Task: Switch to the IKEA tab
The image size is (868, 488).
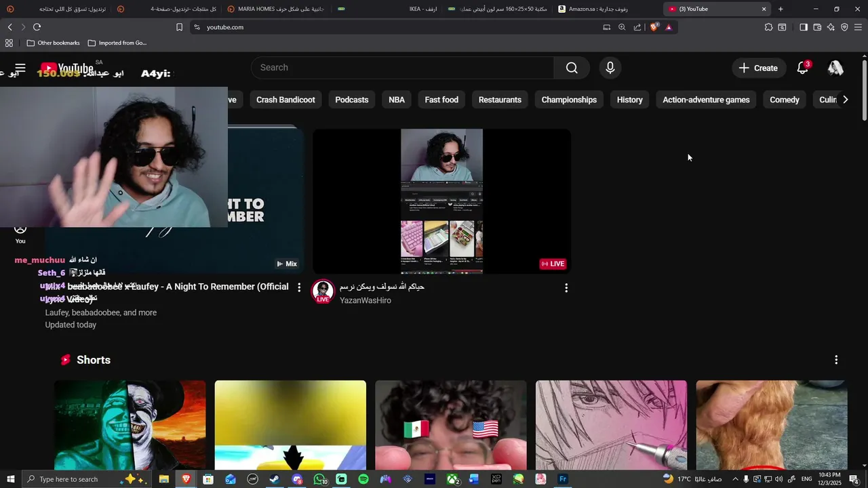Action: (x=387, y=9)
